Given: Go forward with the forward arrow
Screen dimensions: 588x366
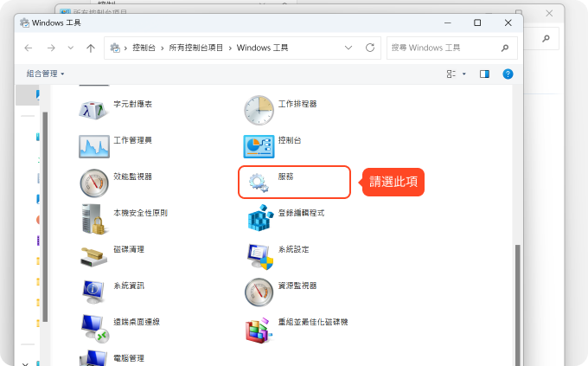Looking at the screenshot, I should click(51, 48).
